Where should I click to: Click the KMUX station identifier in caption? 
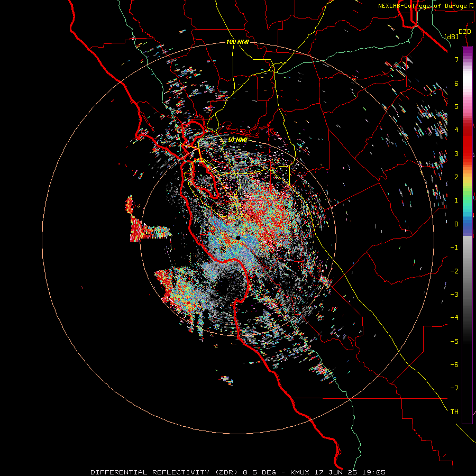300,472
